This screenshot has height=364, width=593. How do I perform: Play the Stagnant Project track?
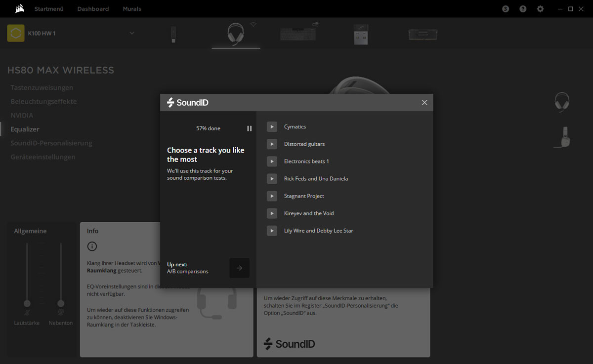pyautogui.click(x=272, y=196)
